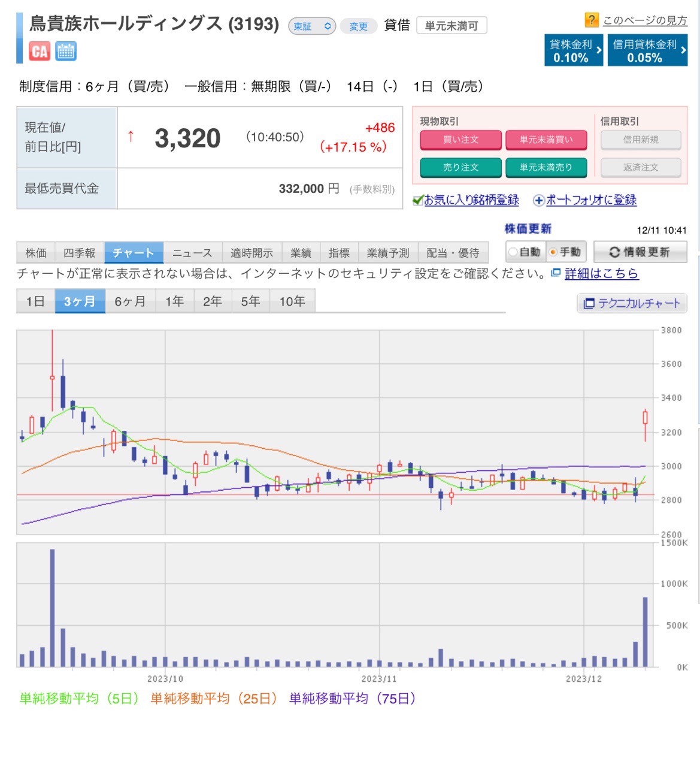Image resolution: width=700 pixels, height=767 pixels.
Task: Click the 単純移動平均(5日) green legend
Action: pyautogui.click(x=79, y=699)
